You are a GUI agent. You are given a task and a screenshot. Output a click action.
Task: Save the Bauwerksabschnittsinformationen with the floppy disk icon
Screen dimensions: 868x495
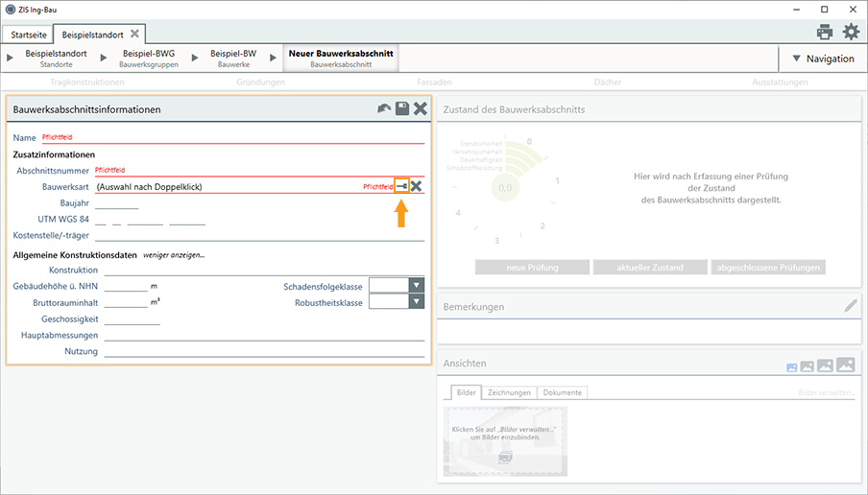402,109
